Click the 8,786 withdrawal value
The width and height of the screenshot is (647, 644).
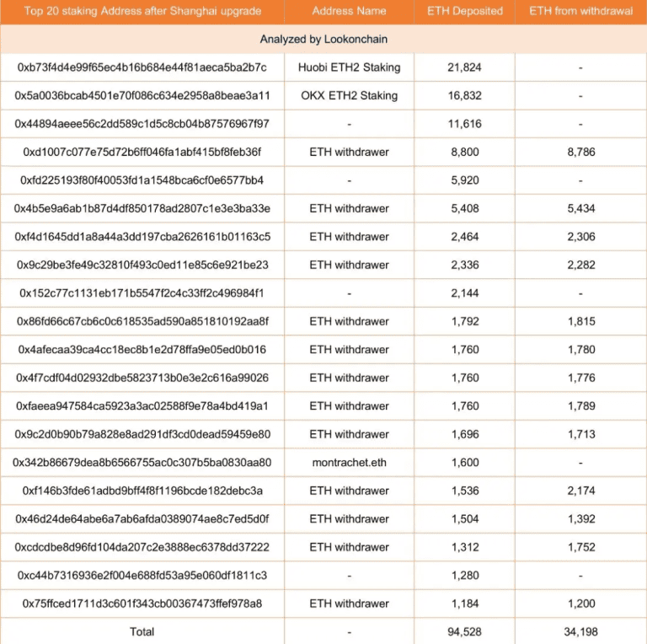pyautogui.click(x=581, y=152)
